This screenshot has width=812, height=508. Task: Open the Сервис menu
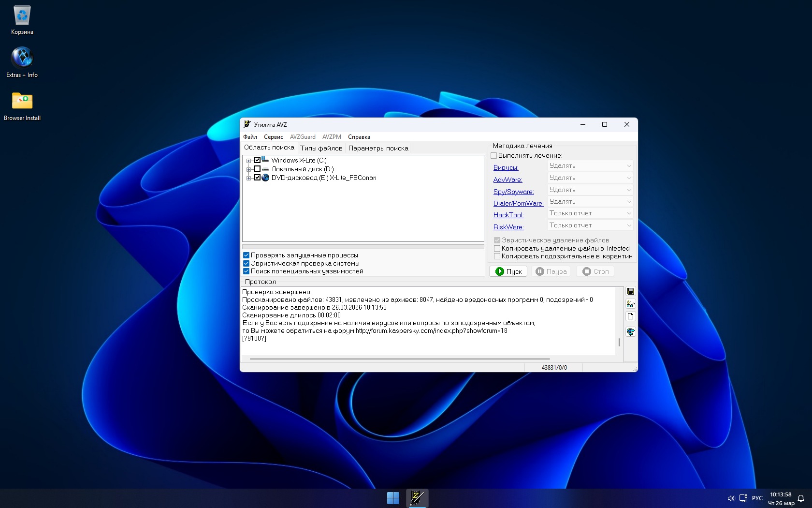(x=273, y=137)
